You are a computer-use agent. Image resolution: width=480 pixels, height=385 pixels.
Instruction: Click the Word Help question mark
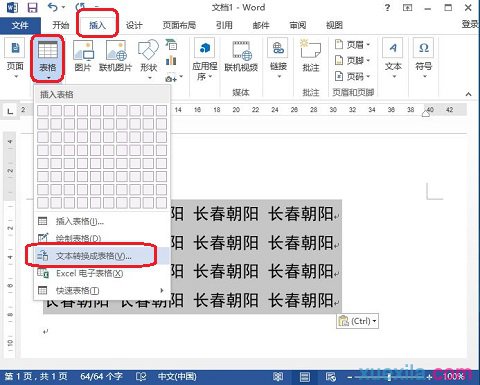coord(387,7)
